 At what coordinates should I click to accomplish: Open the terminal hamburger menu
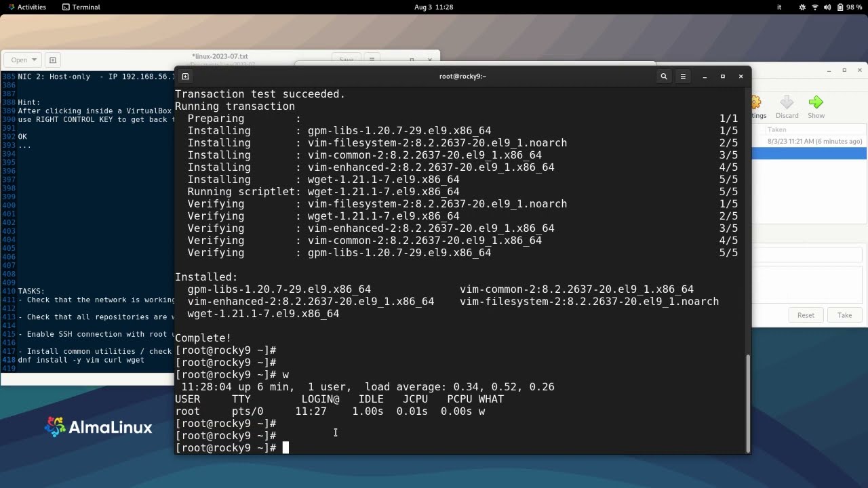click(x=683, y=77)
